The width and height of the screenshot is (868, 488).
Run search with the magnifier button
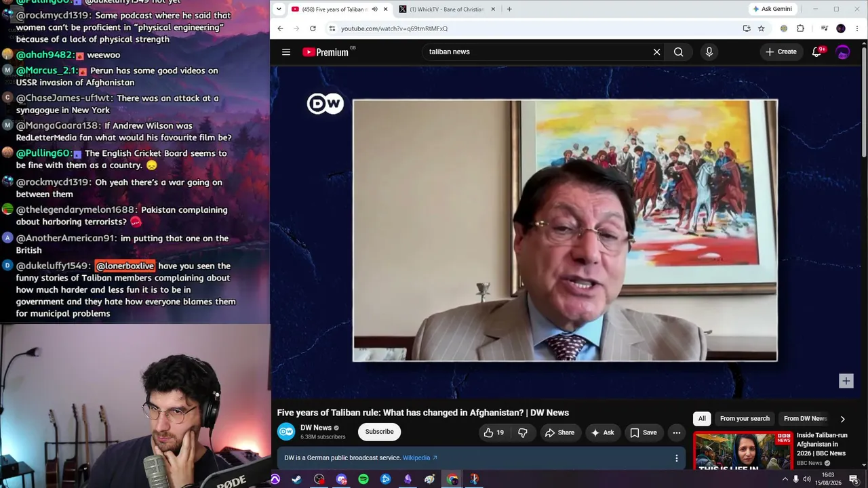tap(678, 52)
